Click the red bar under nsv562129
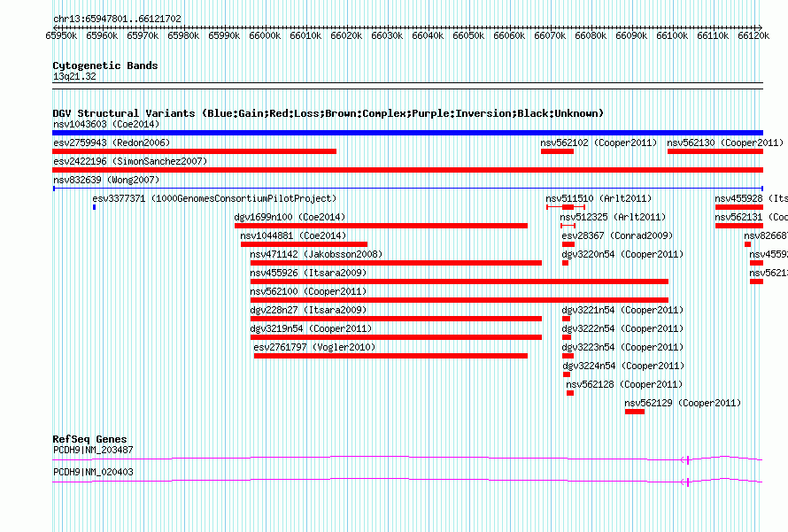This screenshot has width=788, height=532. point(635,412)
